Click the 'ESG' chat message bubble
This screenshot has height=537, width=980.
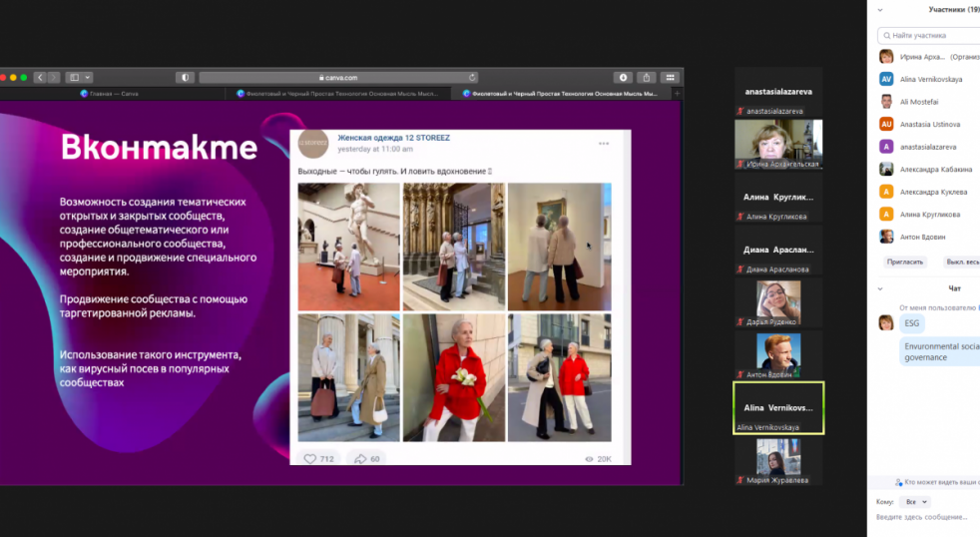coord(912,323)
